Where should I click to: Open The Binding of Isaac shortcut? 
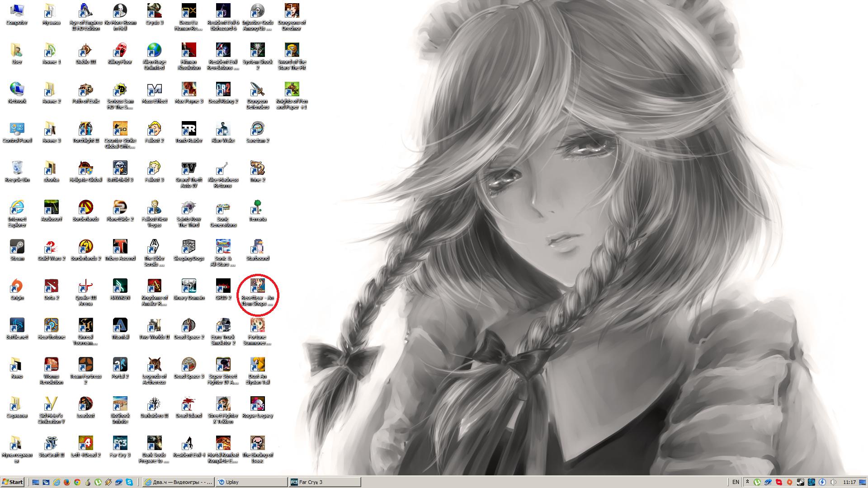click(257, 444)
